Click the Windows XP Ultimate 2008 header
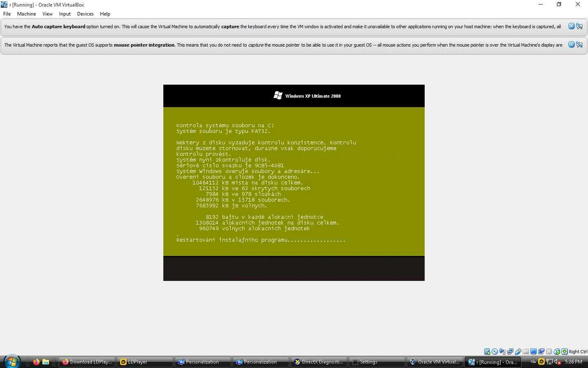This screenshot has width=588, height=368. (x=307, y=96)
